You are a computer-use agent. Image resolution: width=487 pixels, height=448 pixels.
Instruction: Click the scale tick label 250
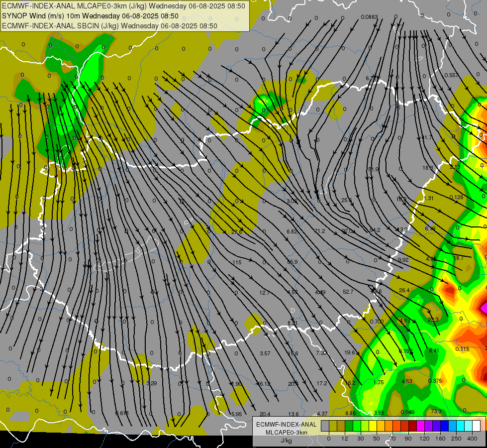click(x=456, y=439)
